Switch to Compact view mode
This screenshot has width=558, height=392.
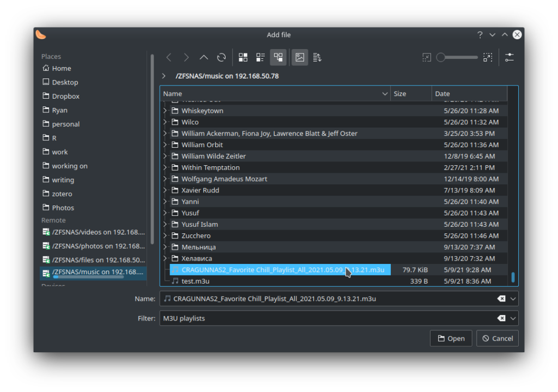tap(260, 57)
